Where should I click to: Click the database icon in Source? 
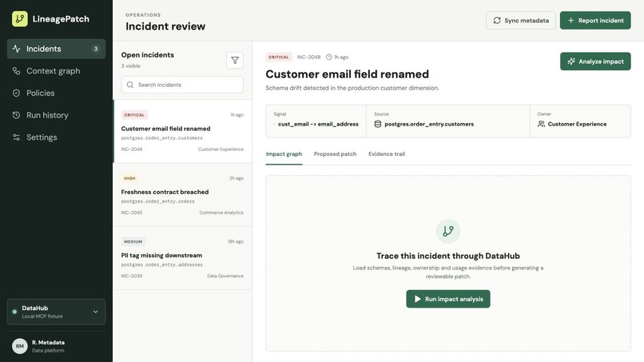click(378, 124)
